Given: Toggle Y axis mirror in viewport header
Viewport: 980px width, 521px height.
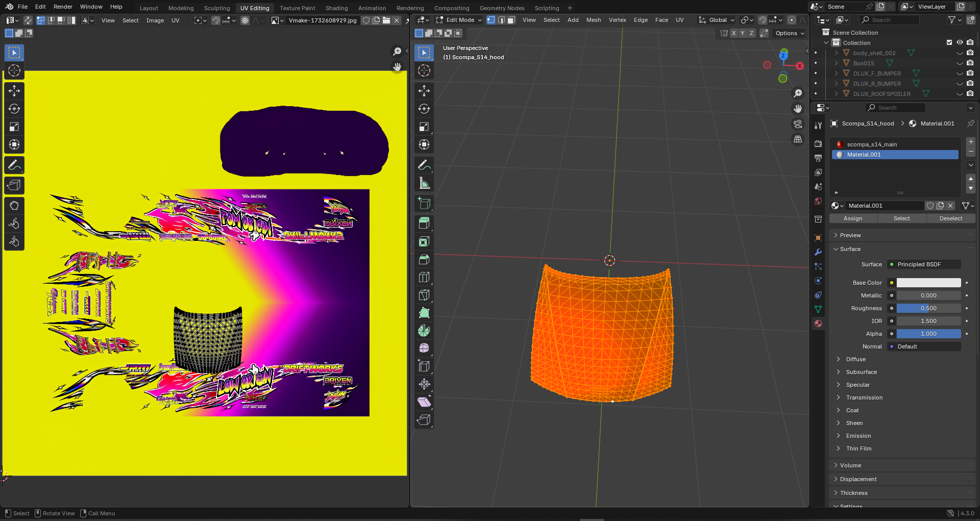Looking at the screenshot, I should point(743,33).
